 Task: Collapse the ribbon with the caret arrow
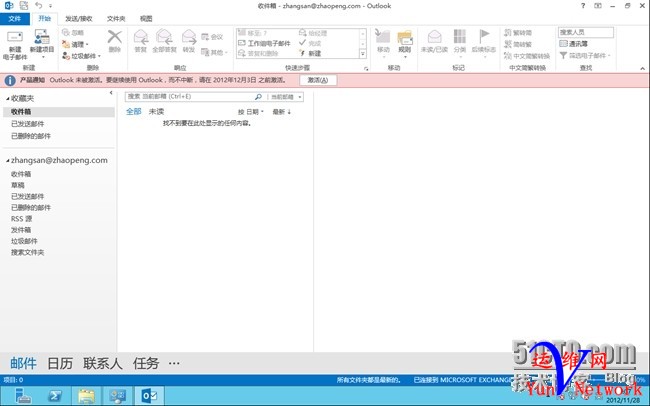pyautogui.click(x=643, y=68)
